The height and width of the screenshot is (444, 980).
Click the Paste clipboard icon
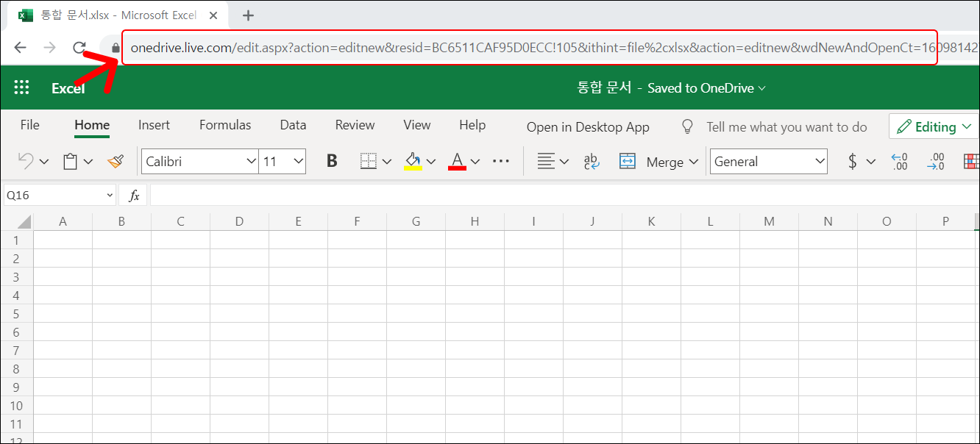tap(71, 162)
